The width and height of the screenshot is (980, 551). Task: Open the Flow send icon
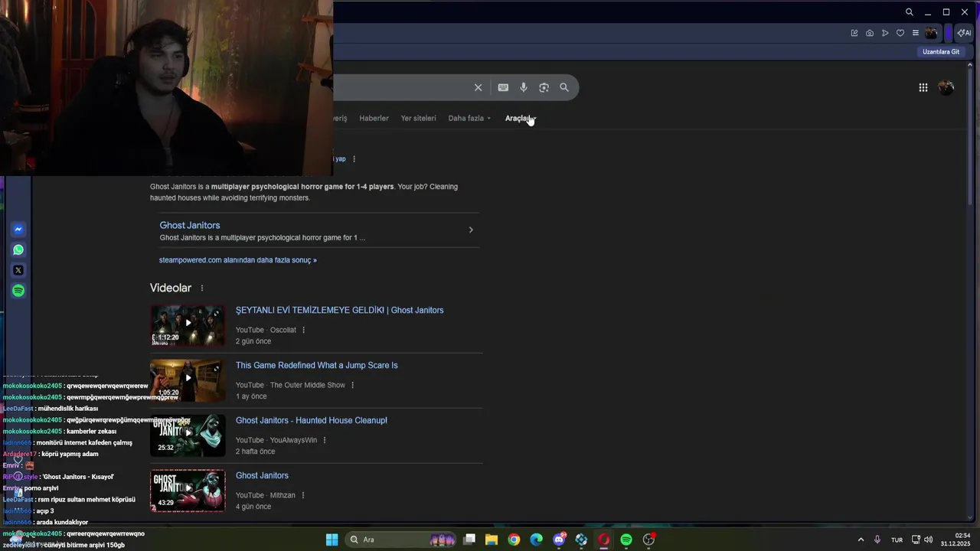[885, 33]
